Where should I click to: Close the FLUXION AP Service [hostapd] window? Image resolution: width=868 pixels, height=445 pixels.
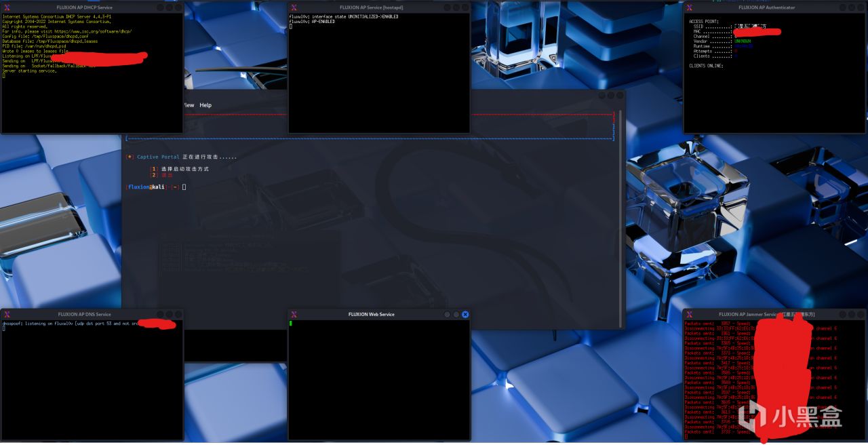(x=465, y=7)
